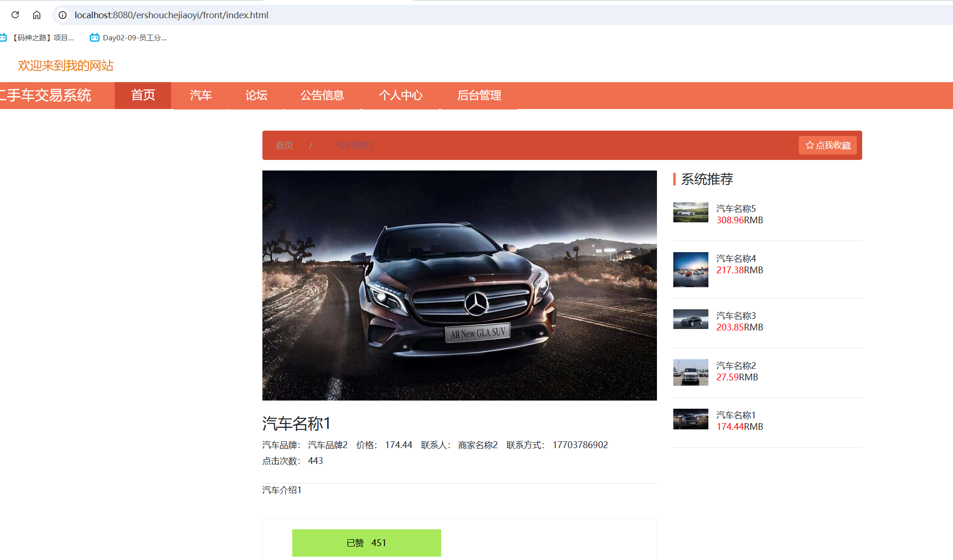Click the 217.38RMB price text
Image resolution: width=953 pixels, height=560 pixels.
pos(740,270)
